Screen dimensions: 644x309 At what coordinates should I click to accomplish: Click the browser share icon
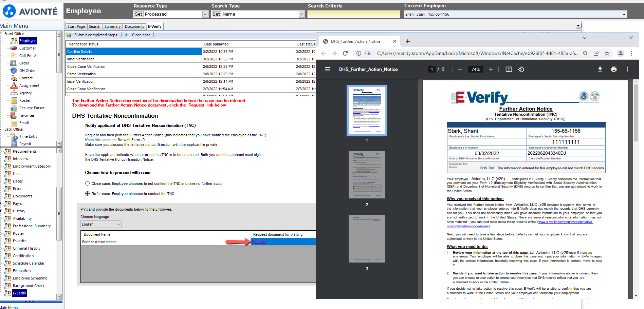(x=596, y=53)
